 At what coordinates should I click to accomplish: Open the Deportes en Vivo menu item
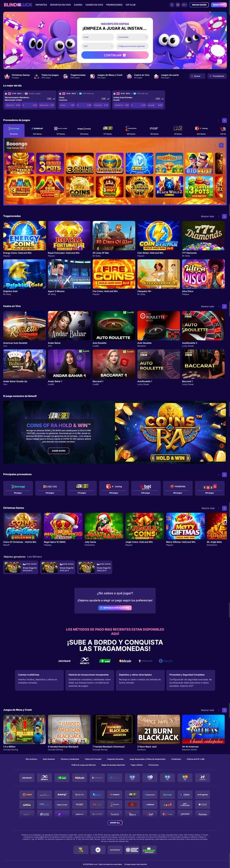pos(60,5)
